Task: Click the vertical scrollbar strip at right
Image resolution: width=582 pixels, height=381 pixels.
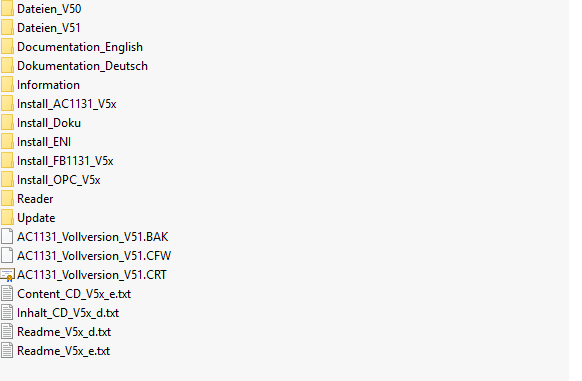Action: point(575,190)
